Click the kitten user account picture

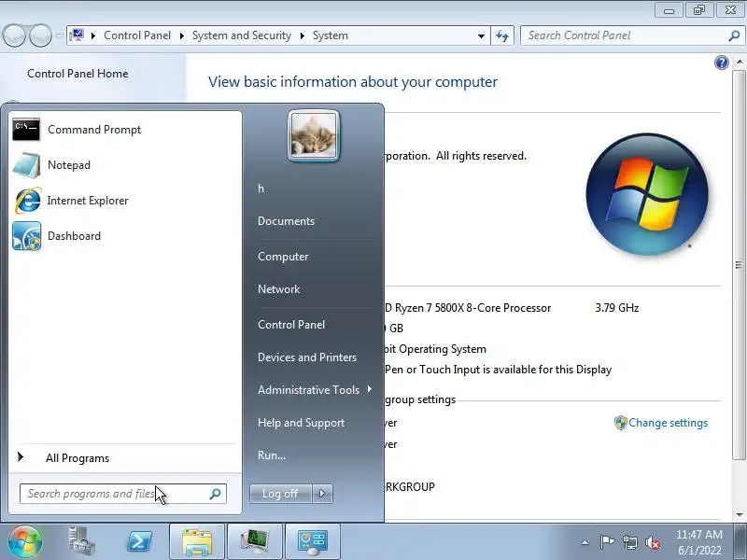tap(314, 136)
